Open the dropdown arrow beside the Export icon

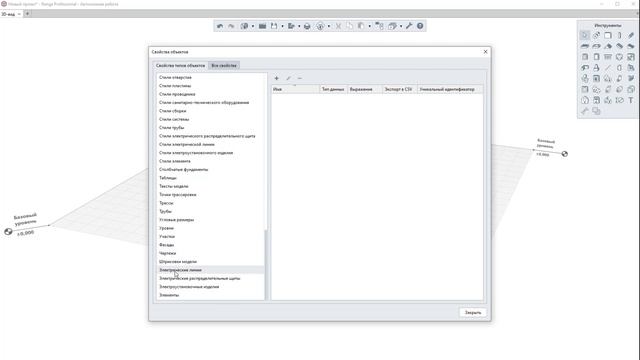pos(299,26)
